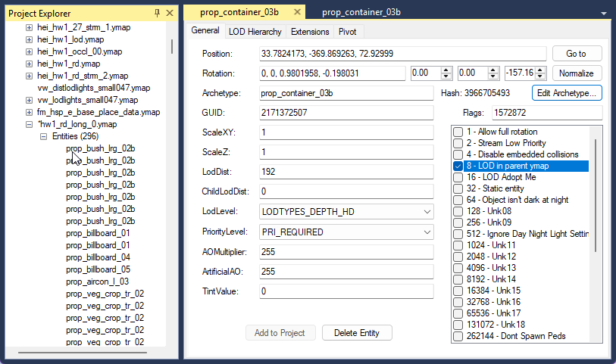Open the Extensions tab

coord(310,32)
